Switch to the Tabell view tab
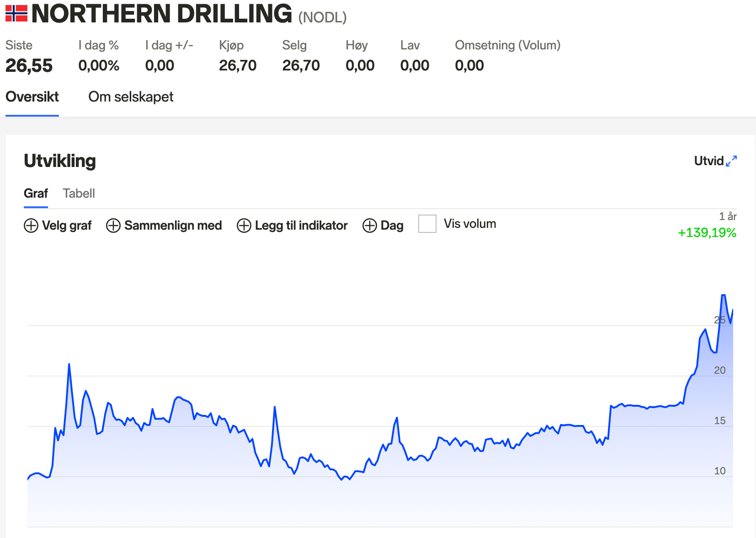This screenshot has width=756, height=538. tap(79, 194)
